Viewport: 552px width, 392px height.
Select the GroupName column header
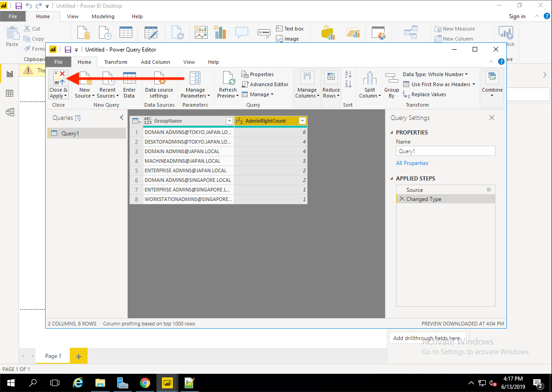coord(188,121)
